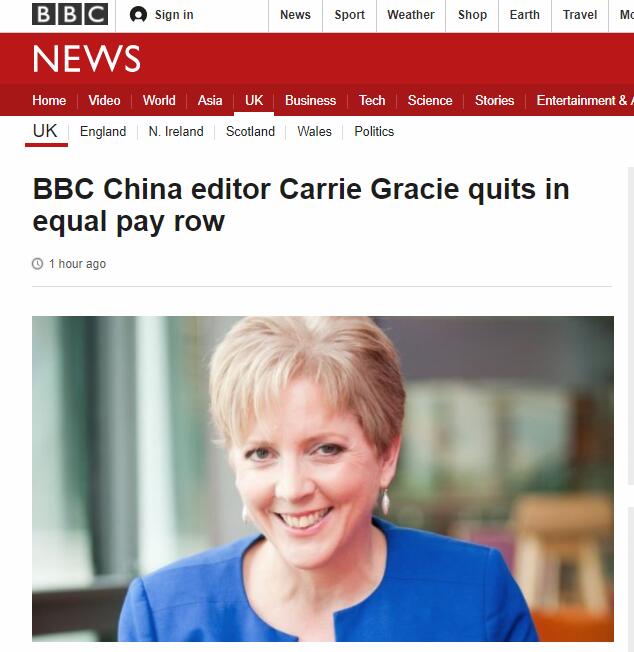Open the Tech tab
The width and height of the screenshot is (634, 652).
[372, 100]
